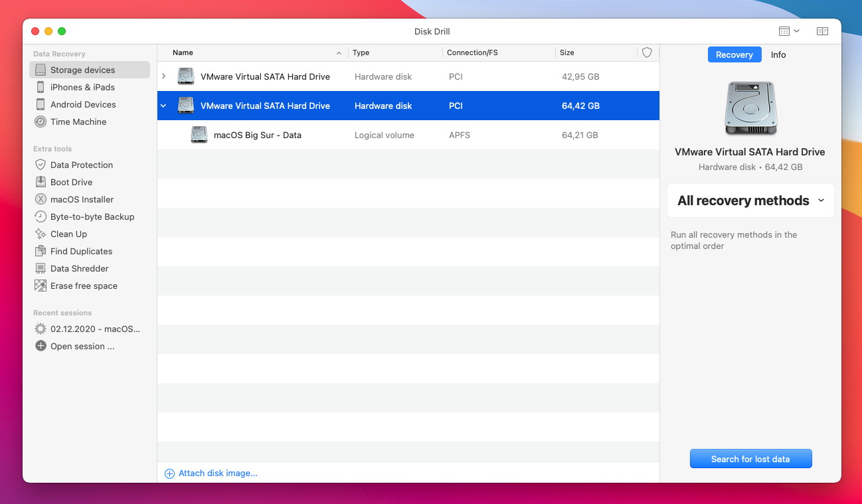The height and width of the screenshot is (504, 862).
Task: Click the APFS file system cell
Action: coord(460,135)
